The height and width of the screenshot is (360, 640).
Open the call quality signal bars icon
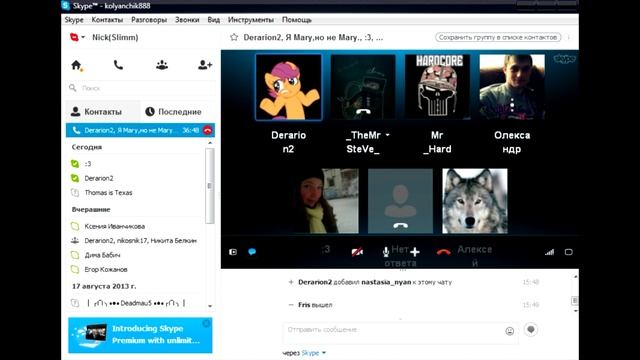pos(549,252)
